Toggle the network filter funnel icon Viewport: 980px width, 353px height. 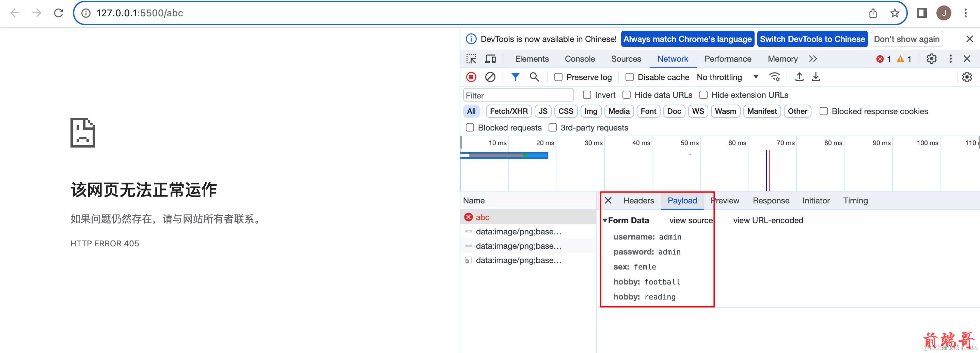(x=515, y=77)
